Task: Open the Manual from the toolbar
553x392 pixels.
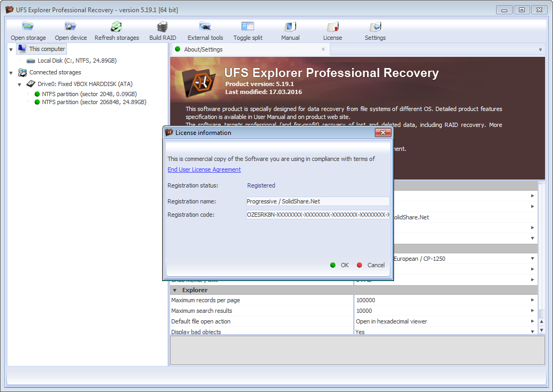Action: (x=290, y=27)
